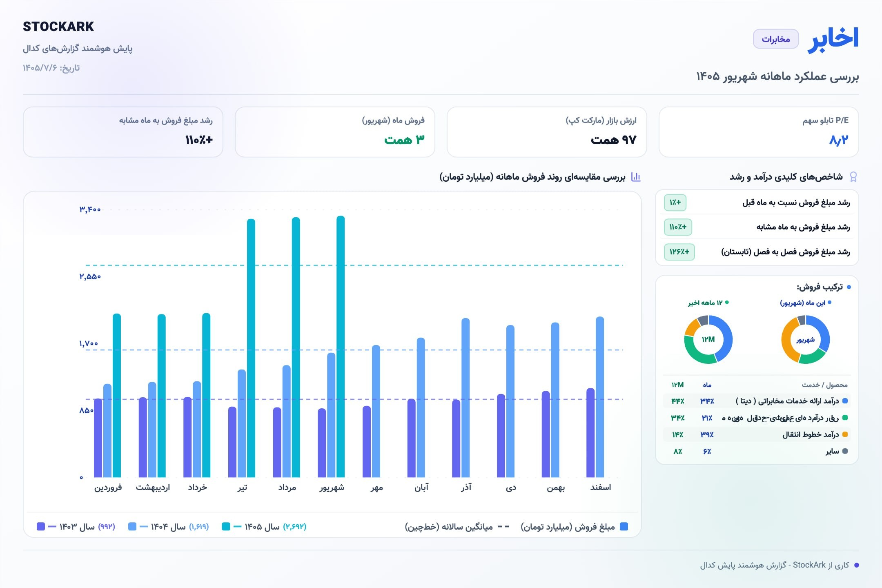
Task: Select the P/E تابلو سهم card
Action: click(x=759, y=132)
